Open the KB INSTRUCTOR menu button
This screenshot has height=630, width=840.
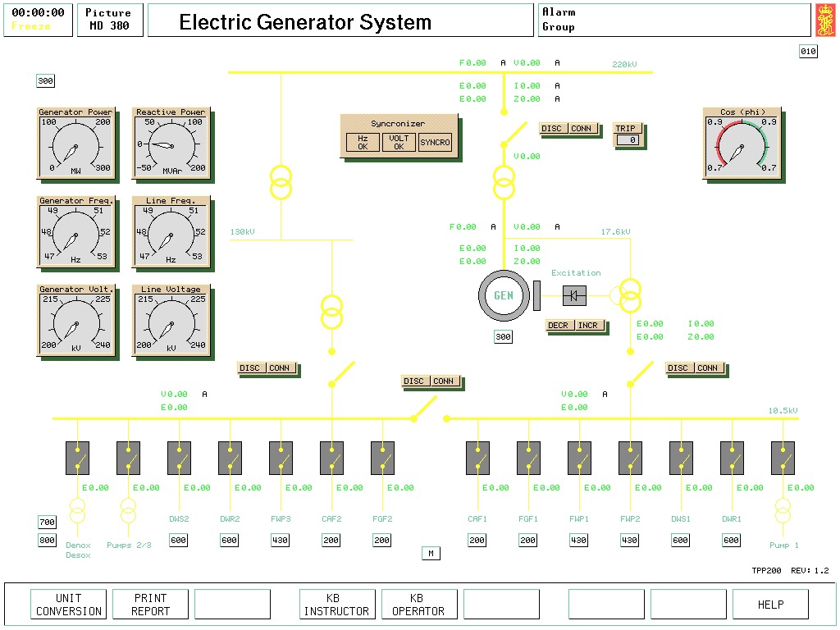coord(337,605)
